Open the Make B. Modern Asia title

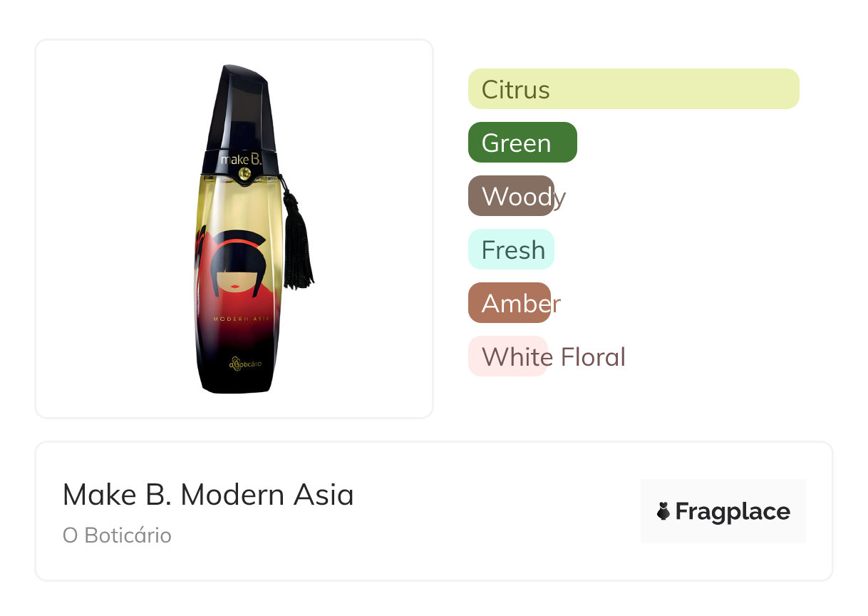click(208, 494)
